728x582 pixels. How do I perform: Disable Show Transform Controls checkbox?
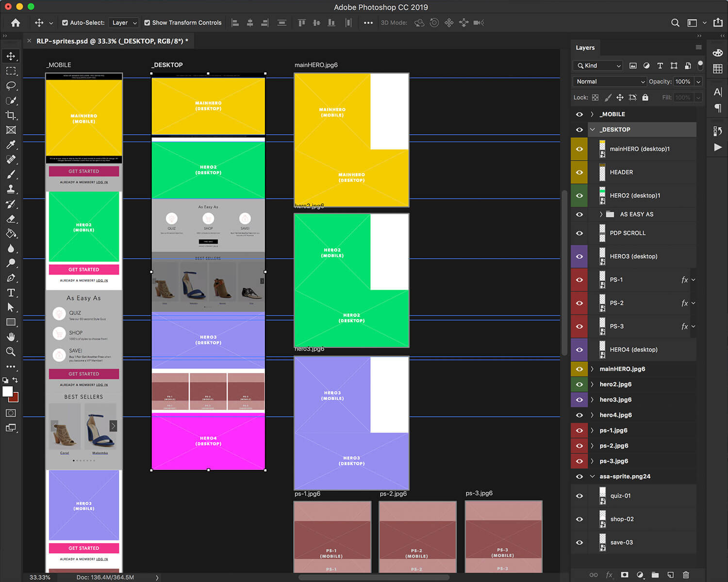point(147,23)
